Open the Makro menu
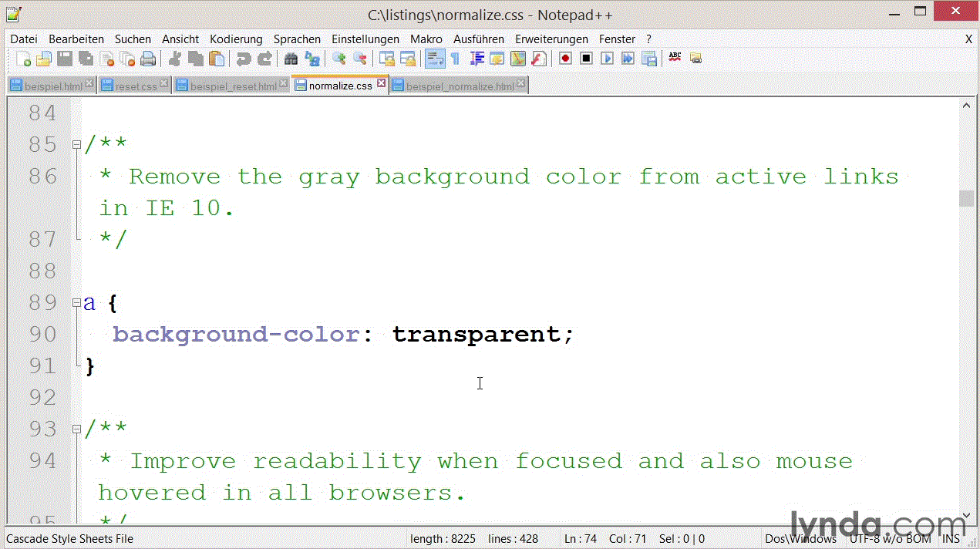The image size is (980, 549). click(426, 39)
